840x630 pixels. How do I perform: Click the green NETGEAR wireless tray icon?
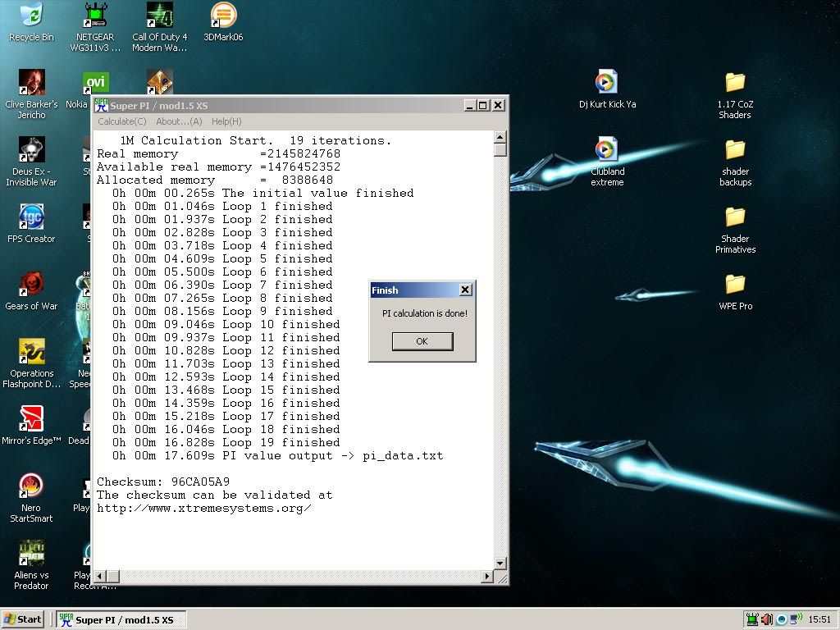(752, 619)
